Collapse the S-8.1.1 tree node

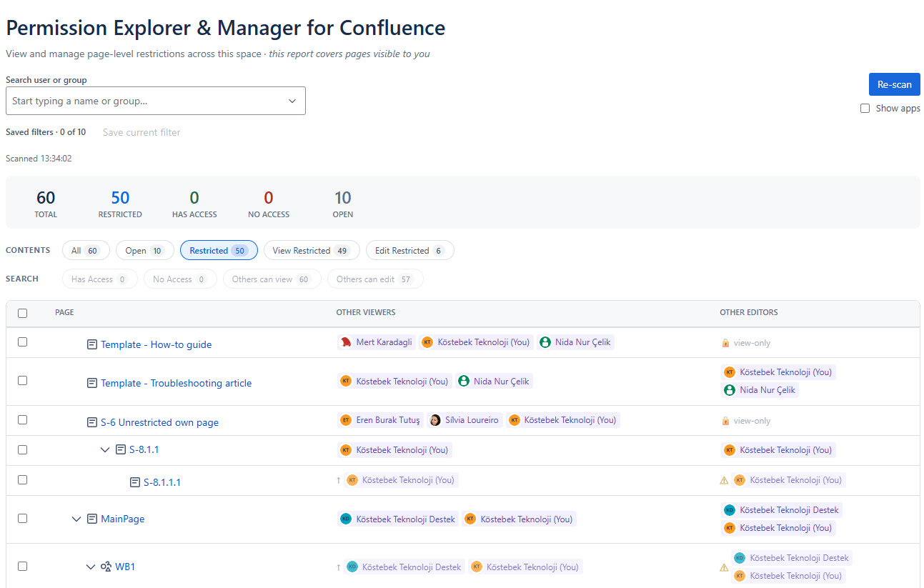105,449
